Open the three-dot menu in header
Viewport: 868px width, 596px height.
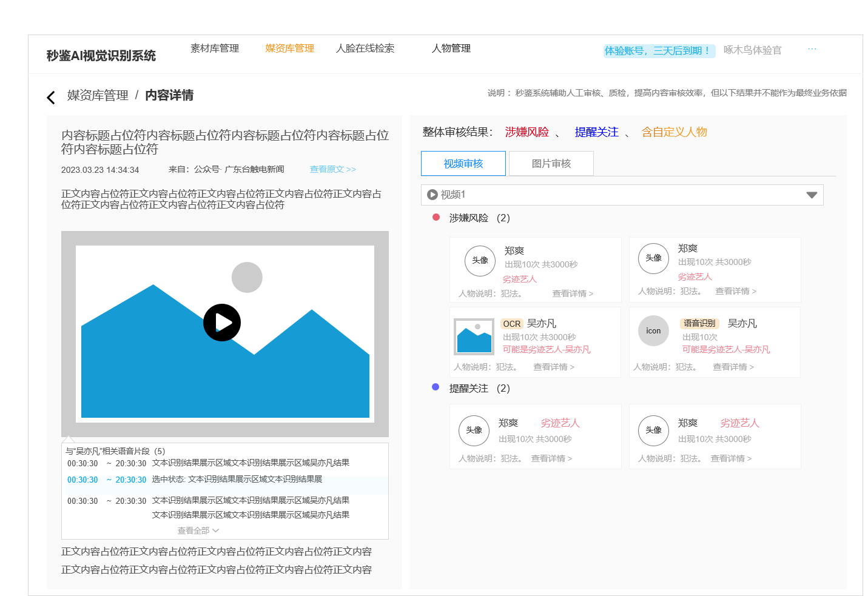[812, 49]
